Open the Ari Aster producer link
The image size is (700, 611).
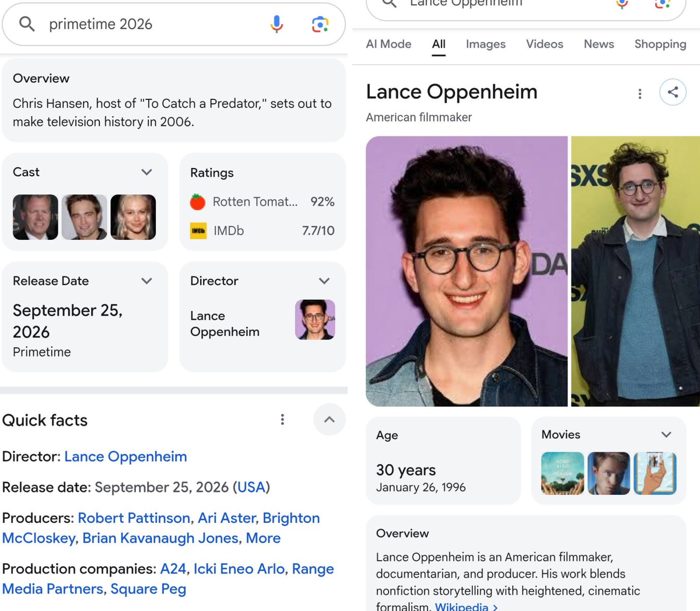[x=226, y=518]
